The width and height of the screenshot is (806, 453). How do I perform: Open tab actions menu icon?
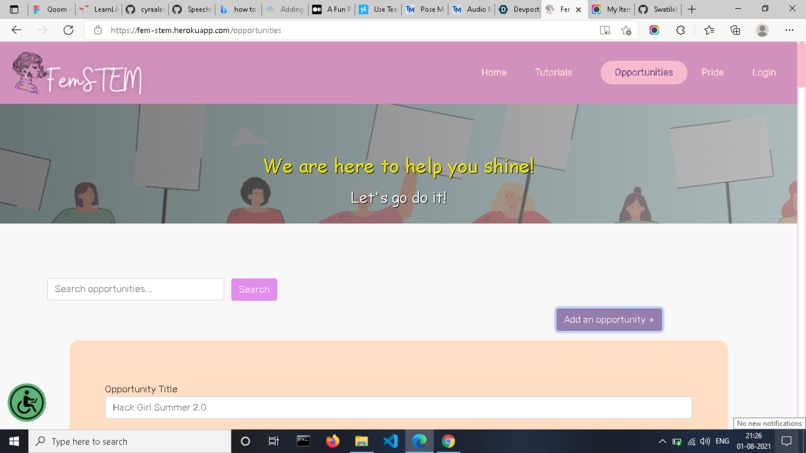click(x=14, y=9)
